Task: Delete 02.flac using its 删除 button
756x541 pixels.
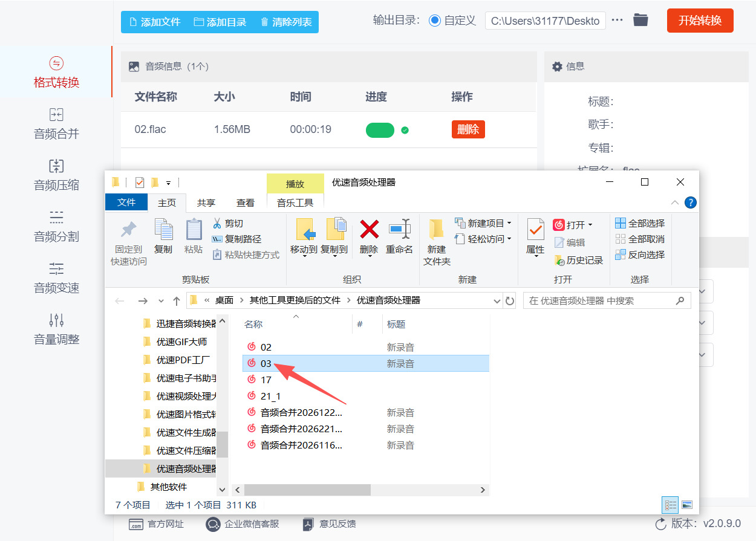Action: tap(468, 129)
